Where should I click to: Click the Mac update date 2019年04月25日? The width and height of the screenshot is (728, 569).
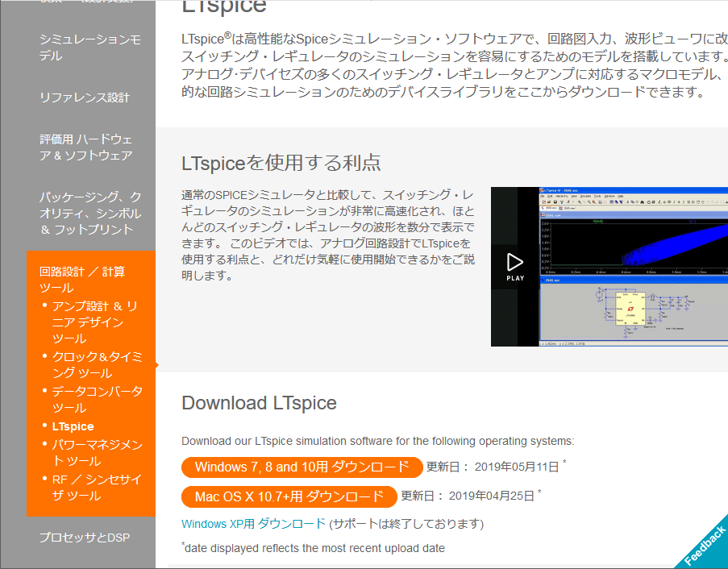492,496
